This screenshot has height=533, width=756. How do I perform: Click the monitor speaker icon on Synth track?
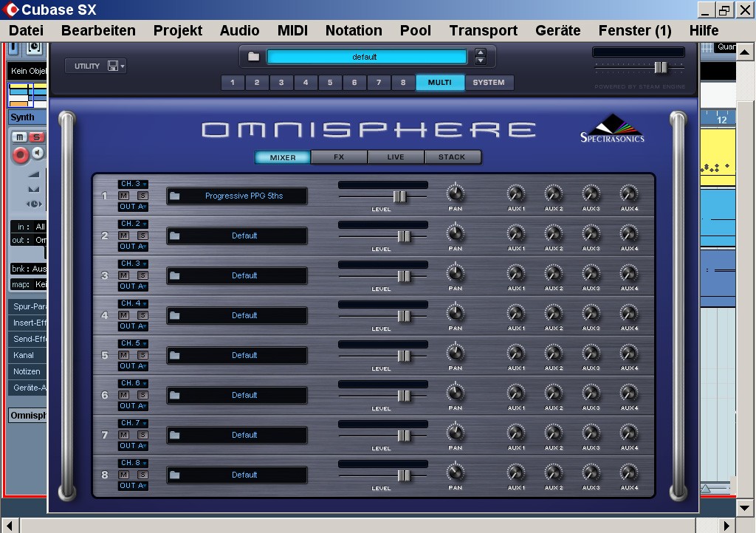38,154
